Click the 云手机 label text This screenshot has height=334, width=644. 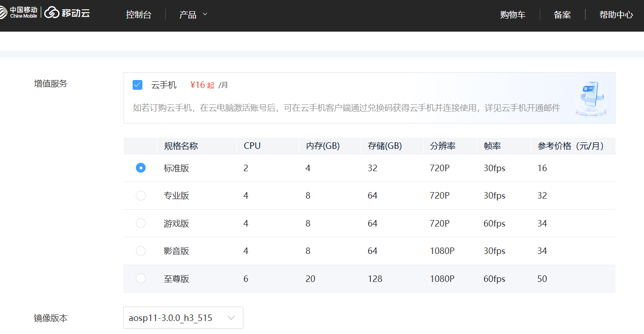pyautogui.click(x=164, y=85)
